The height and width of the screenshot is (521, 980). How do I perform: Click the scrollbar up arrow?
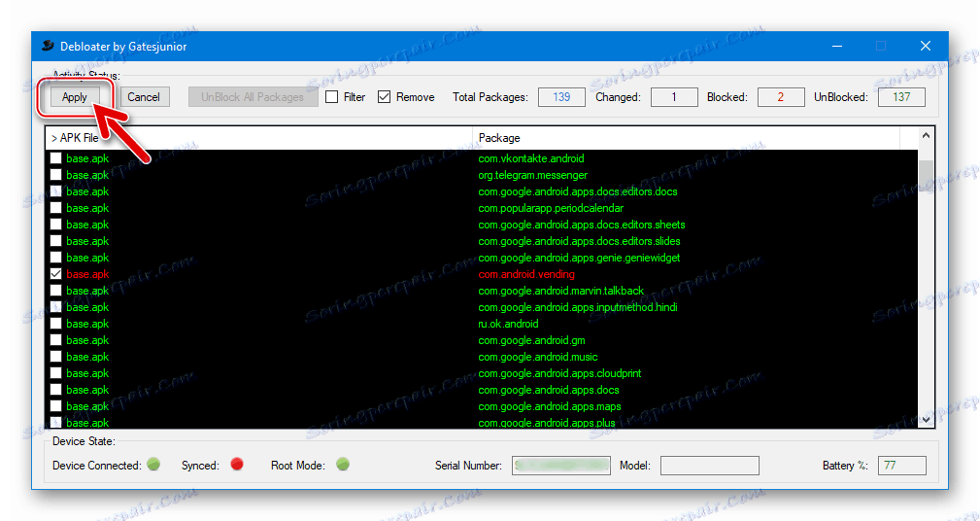click(x=926, y=136)
